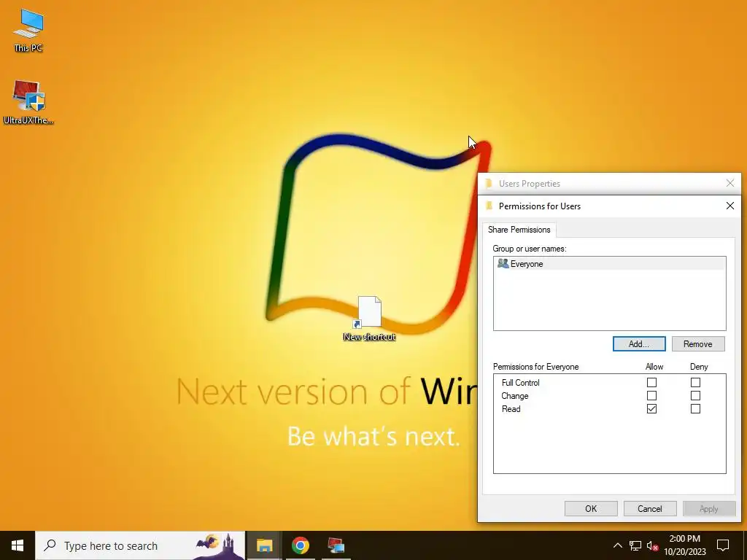
Task: Open the This PC desktop icon
Action: (x=28, y=30)
